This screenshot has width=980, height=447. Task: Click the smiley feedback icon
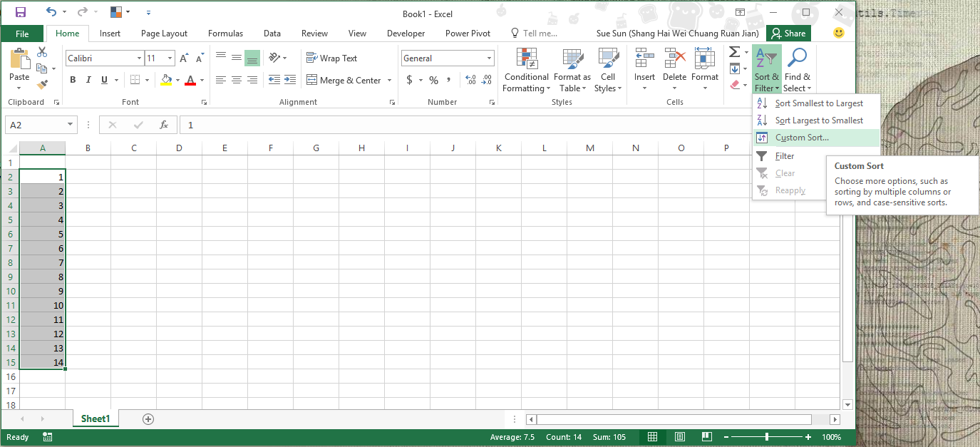point(839,33)
